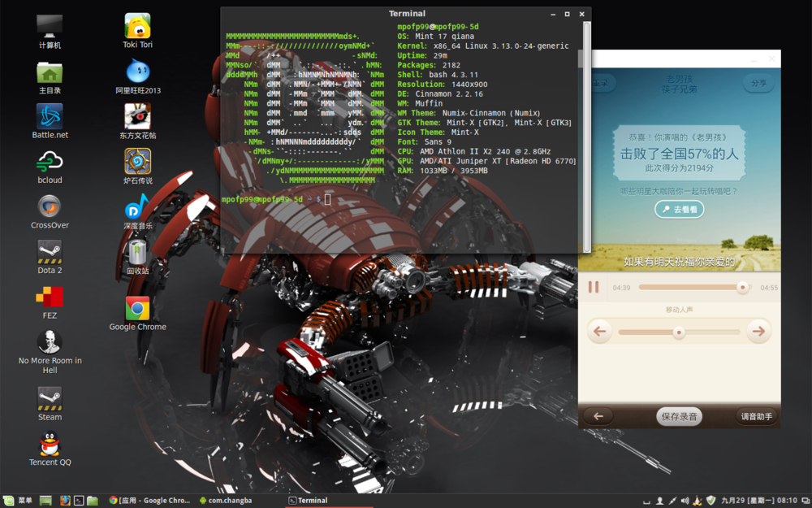Click the window list applet at panel end
The image size is (812, 508).
(x=804, y=501)
